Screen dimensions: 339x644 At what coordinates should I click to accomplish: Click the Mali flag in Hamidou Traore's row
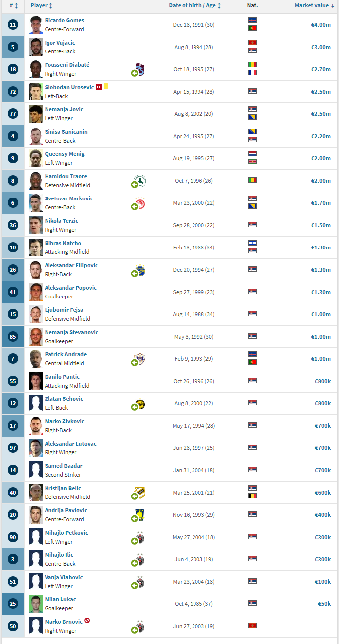click(252, 180)
